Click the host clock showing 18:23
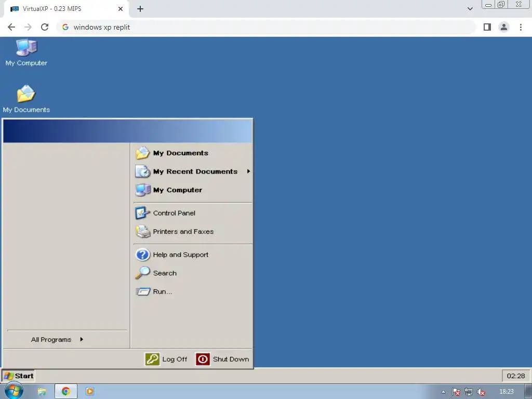Viewport: 532px width, 399px height. [x=507, y=392]
